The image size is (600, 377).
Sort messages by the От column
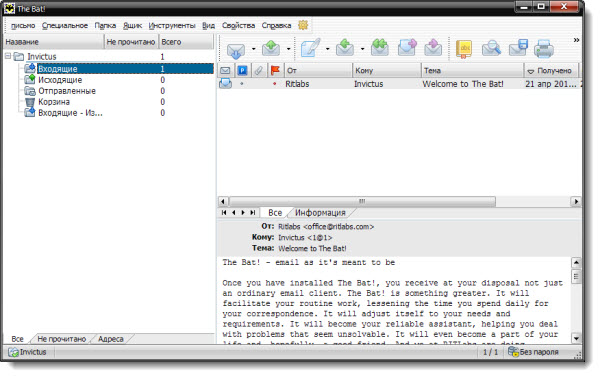pyautogui.click(x=318, y=70)
